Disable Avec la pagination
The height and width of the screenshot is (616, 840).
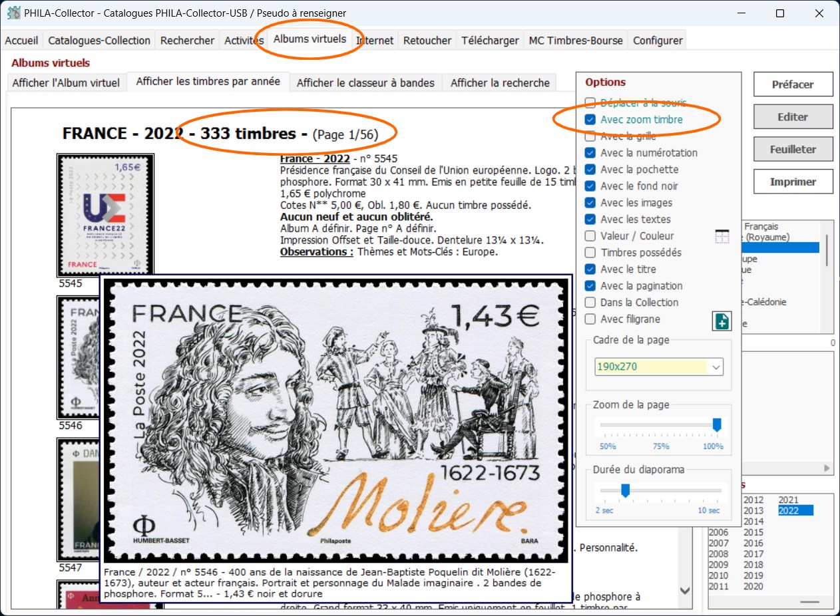590,286
